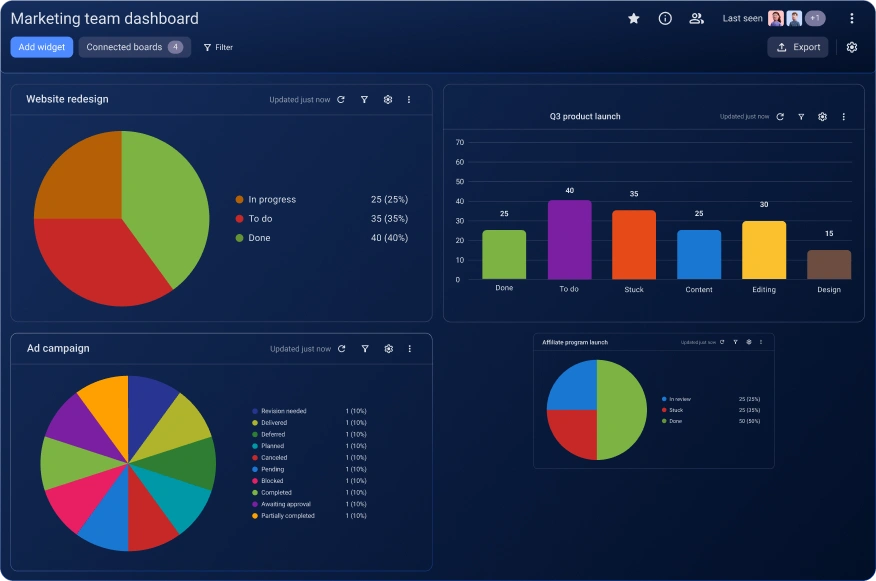Select Partially completed legend item in Ad campaign

[x=309, y=516]
